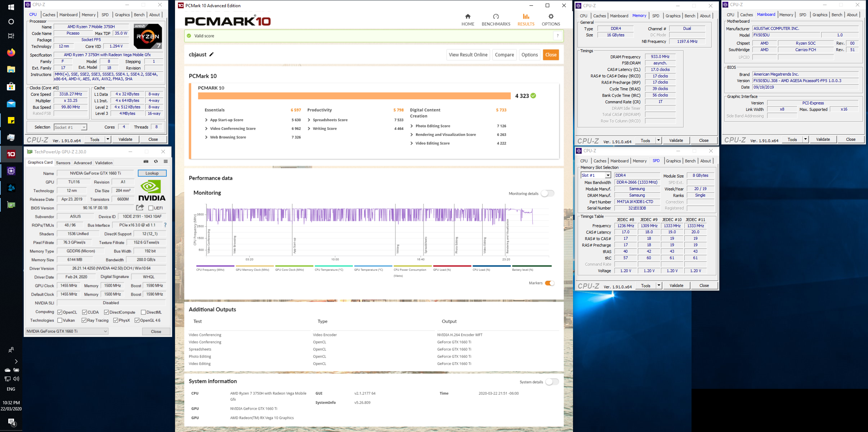Open Socket #1 selection dropdown in CPU-Z

coord(70,127)
